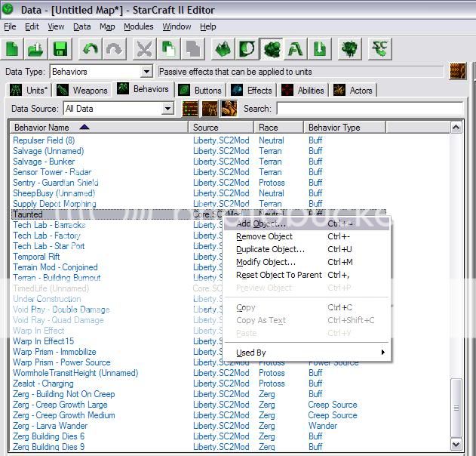Screen dimensions: 476x456
Task: Click the SC toolbar icon
Action: tap(379, 48)
